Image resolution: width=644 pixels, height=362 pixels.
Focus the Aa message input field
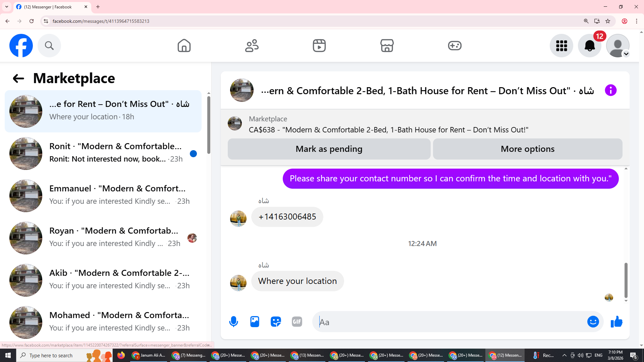pyautogui.click(x=449, y=322)
